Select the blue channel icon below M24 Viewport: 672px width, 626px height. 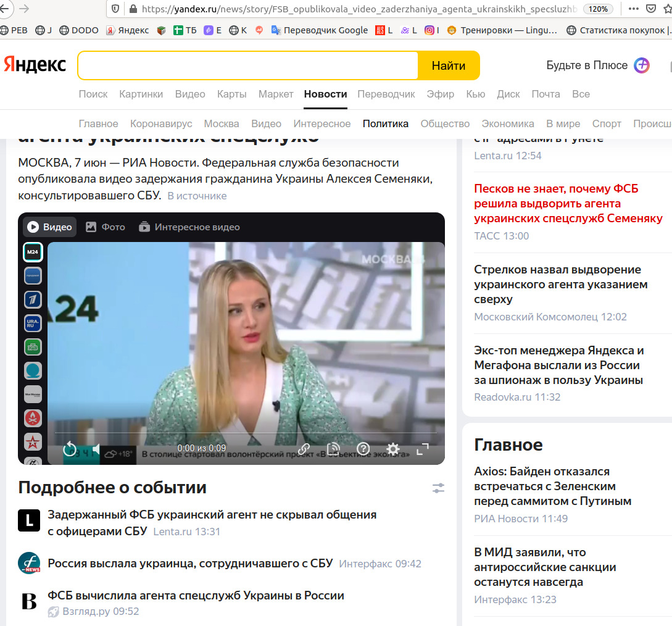click(33, 276)
